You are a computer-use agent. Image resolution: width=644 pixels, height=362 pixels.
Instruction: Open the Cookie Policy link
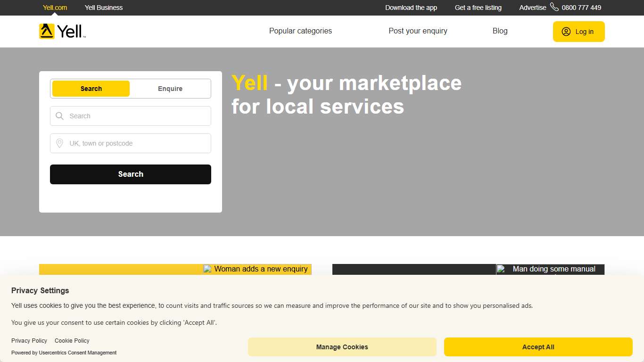[72, 340]
